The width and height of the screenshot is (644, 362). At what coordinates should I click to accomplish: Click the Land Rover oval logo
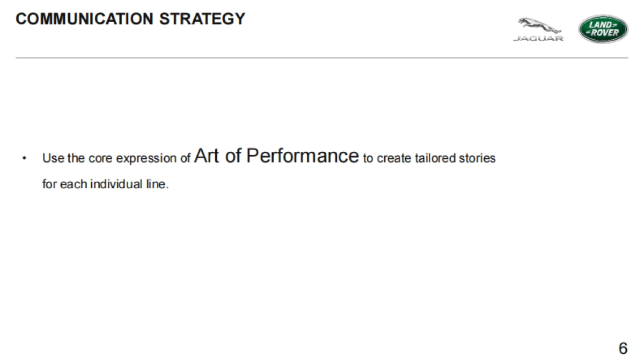pos(603,29)
